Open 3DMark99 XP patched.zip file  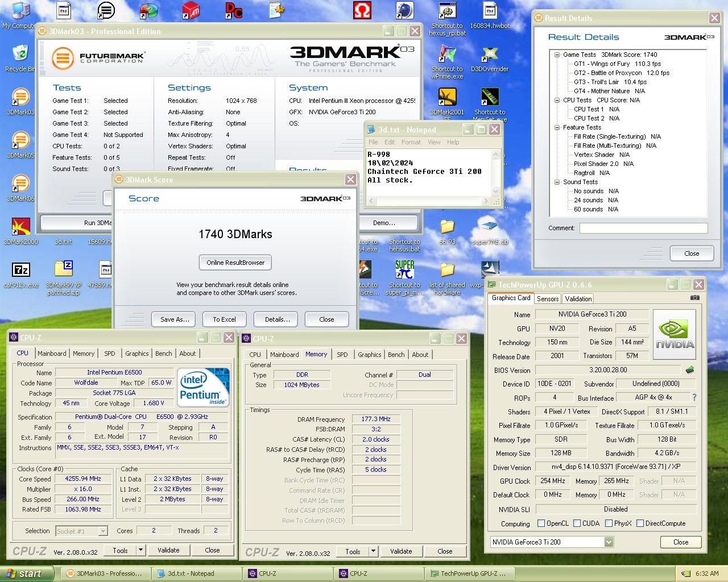pyautogui.click(x=64, y=269)
